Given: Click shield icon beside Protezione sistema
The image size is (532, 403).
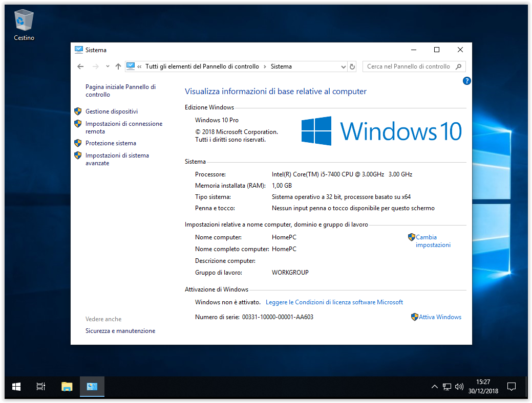Looking at the screenshot, I should pyautogui.click(x=78, y=143).
